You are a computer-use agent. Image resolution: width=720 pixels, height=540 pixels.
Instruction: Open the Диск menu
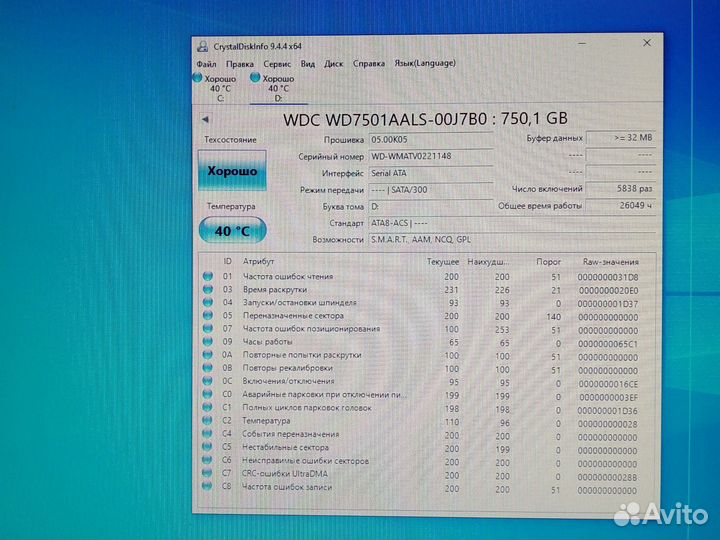coord(333,64)
